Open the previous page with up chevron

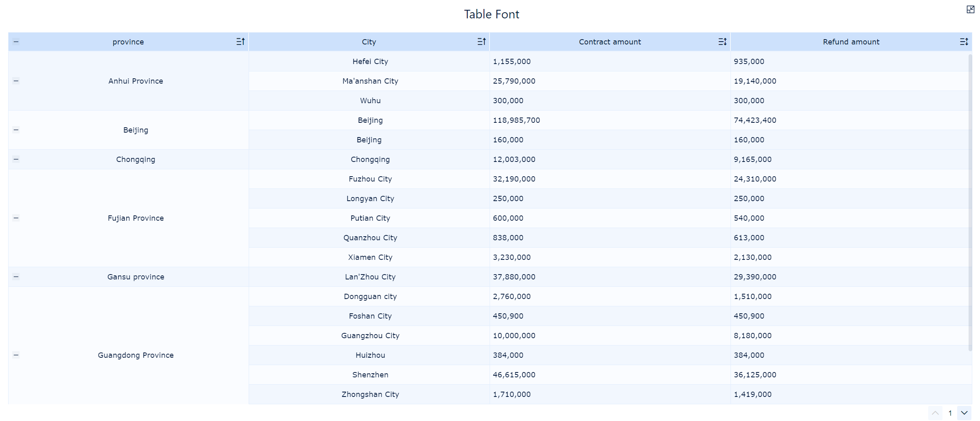pos(934,413)
